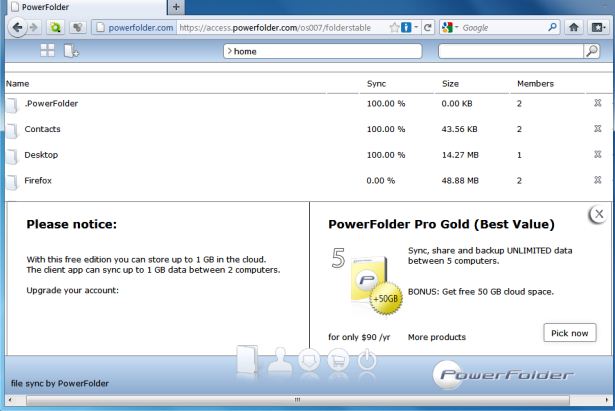The image size is (615, 411).
Task: Open the user account icon in dock
Action: pyautogui.click(x=280, y=360)
